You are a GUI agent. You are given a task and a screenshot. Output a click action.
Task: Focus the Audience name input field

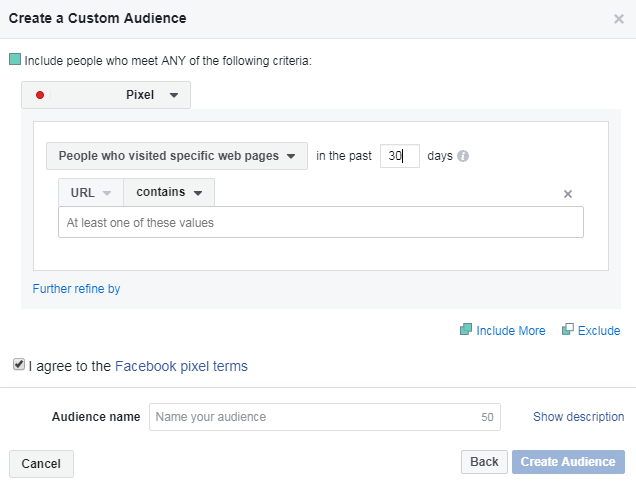[x=325, y=417]
